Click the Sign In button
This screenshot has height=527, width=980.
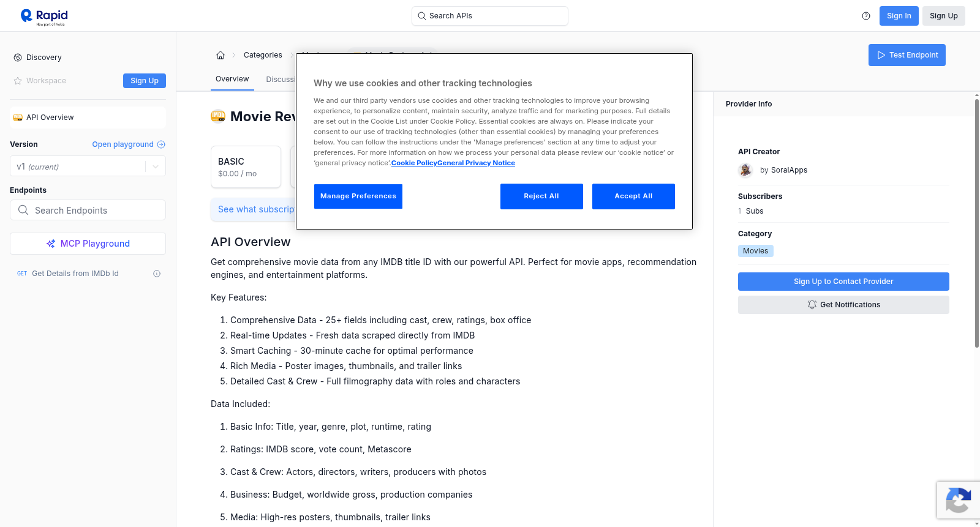point(899,16)
